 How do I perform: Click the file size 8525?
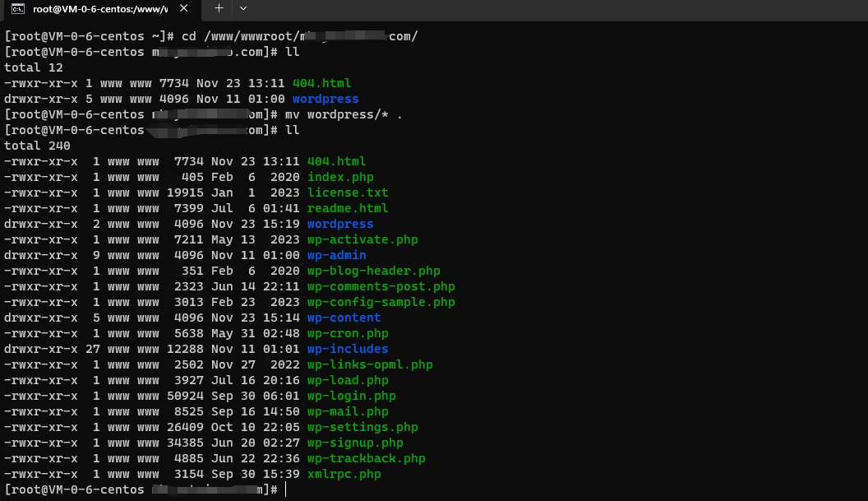click(x=189, y=412)
